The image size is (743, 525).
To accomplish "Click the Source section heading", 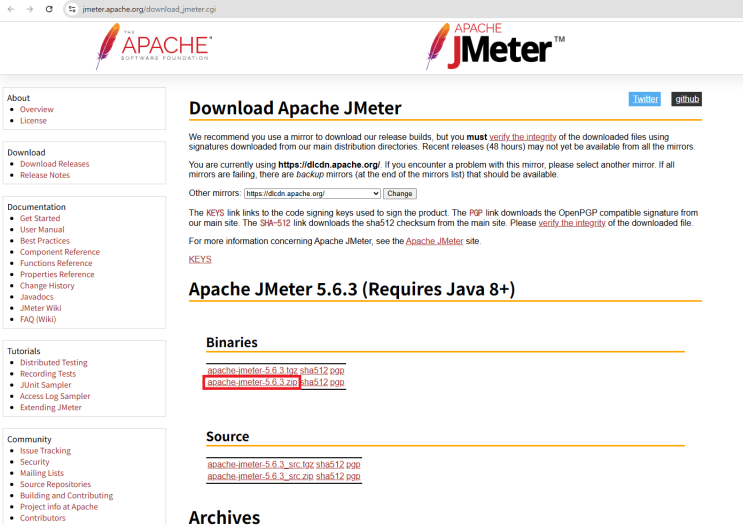I will point(227,436).
